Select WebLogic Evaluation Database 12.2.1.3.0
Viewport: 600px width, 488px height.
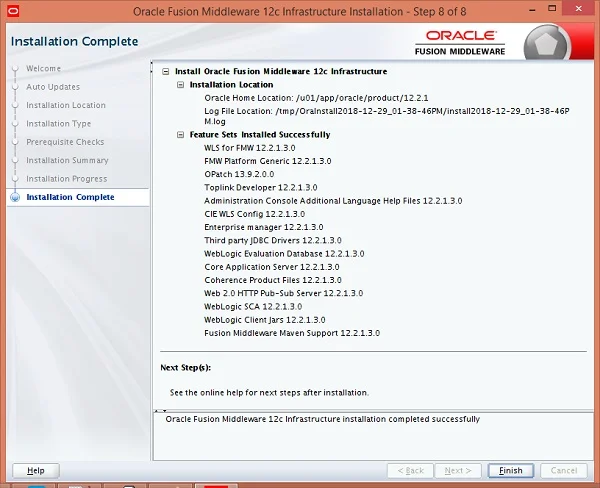tap(284, 254)
